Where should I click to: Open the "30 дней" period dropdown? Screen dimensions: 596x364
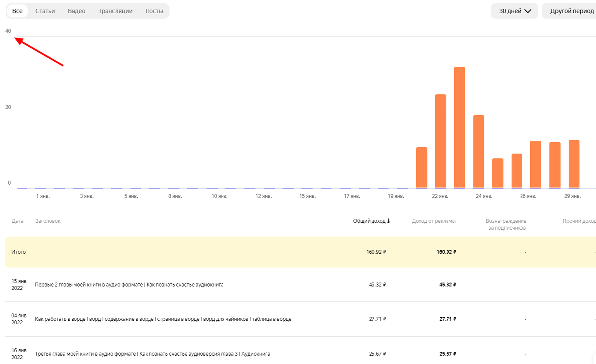[515, 11]
